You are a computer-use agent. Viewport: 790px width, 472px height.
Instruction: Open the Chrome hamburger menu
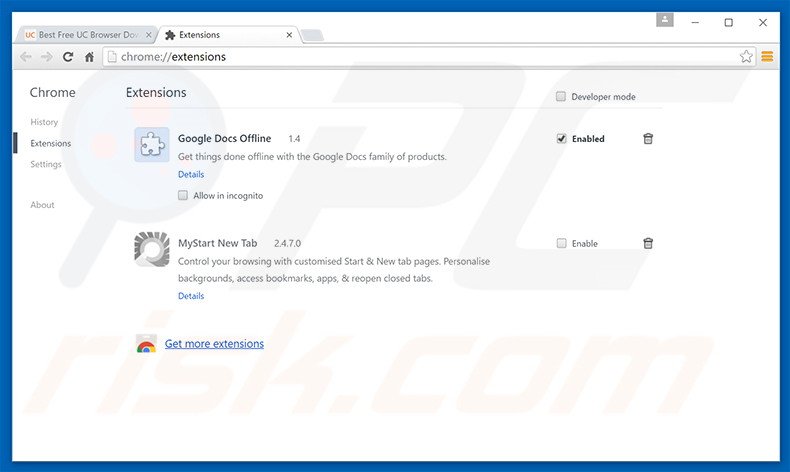(767, 56)
